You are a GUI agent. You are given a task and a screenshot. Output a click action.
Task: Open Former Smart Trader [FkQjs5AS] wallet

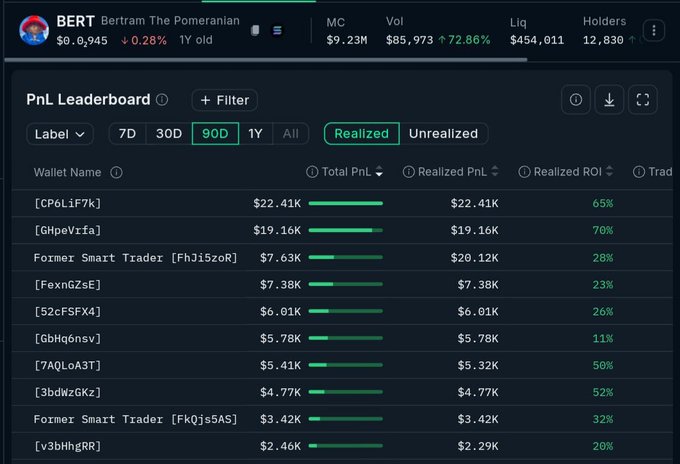[x=135, y=419]
